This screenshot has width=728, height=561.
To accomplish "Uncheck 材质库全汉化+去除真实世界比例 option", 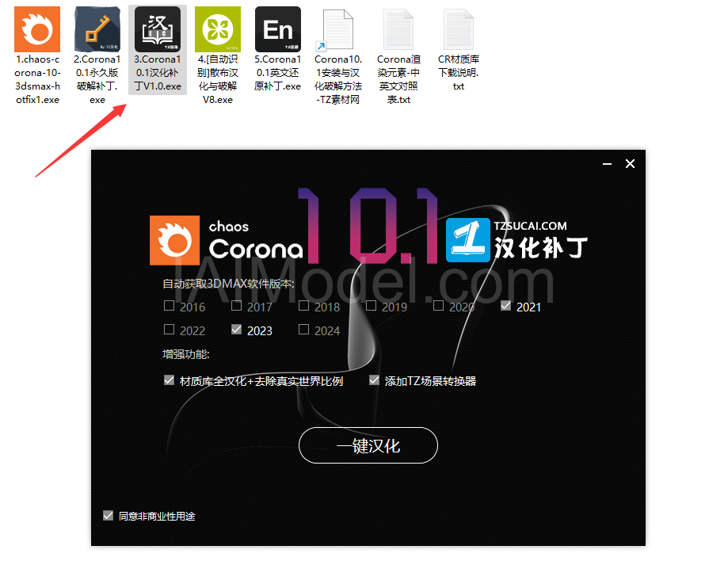I will (x=169, y=380).
